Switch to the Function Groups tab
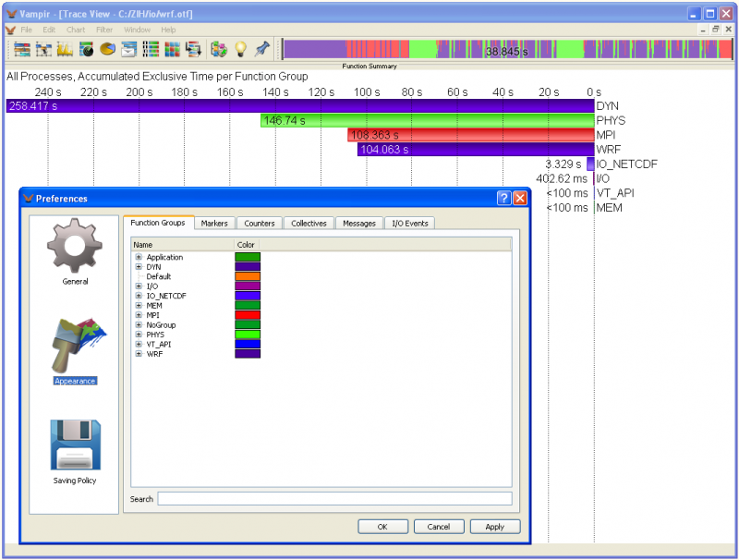 (x=158, y=223)
